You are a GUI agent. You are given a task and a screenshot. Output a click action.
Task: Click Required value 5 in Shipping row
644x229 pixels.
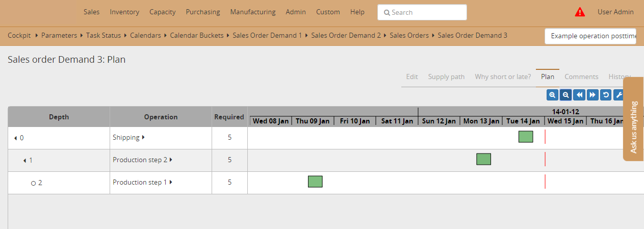(x=229, y=137)
